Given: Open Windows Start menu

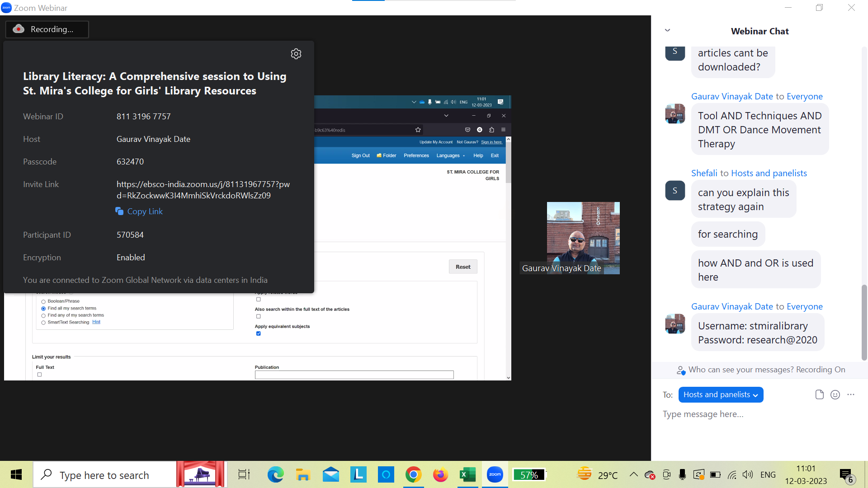Looking at the screenshot, I should coord(16,474).
